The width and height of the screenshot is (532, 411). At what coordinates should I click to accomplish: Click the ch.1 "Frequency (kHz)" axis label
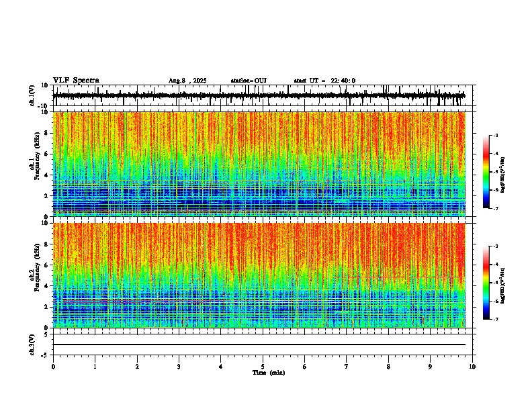[x=38, y=156]
